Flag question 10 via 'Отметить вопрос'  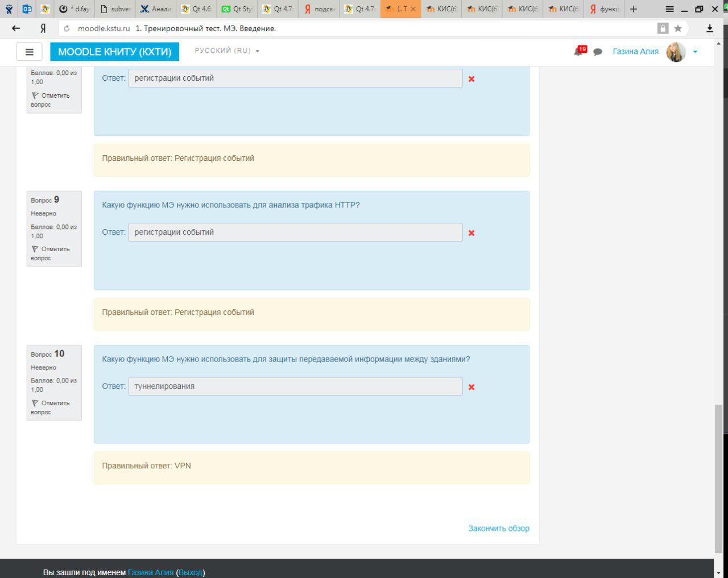pyautogui.click(x=51, y=407)
